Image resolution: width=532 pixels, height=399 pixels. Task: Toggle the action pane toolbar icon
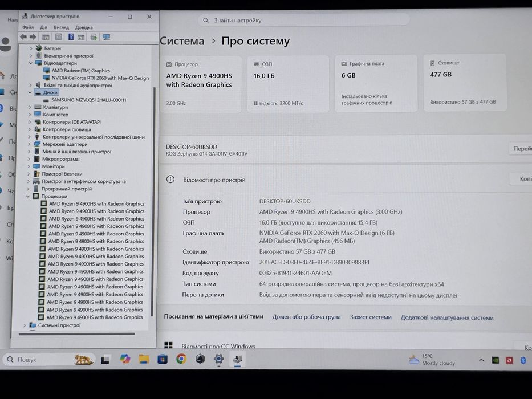coord(81,37)
